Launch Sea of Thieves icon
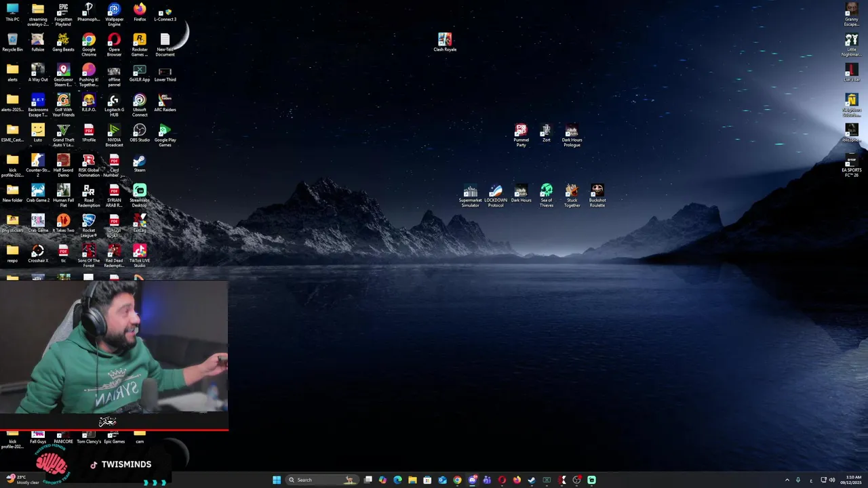 tap(547, 196)
